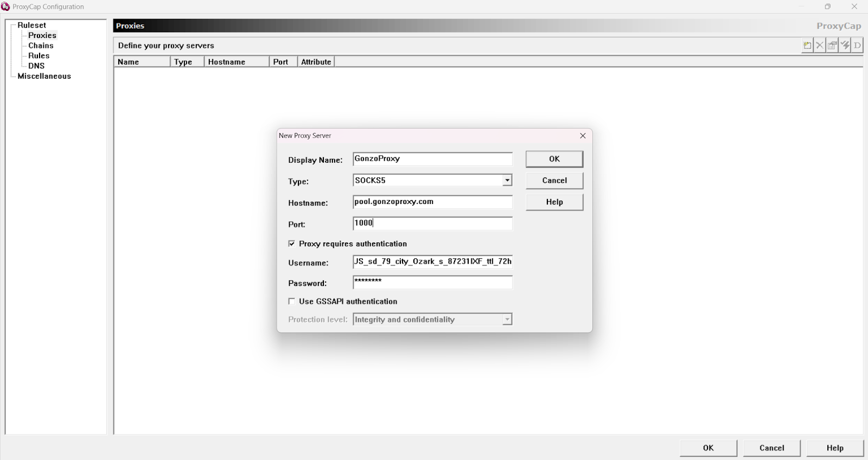
Task: Restore the ProxyCap Configuration window
Action: pyautogui.click(x=828, y=7)
